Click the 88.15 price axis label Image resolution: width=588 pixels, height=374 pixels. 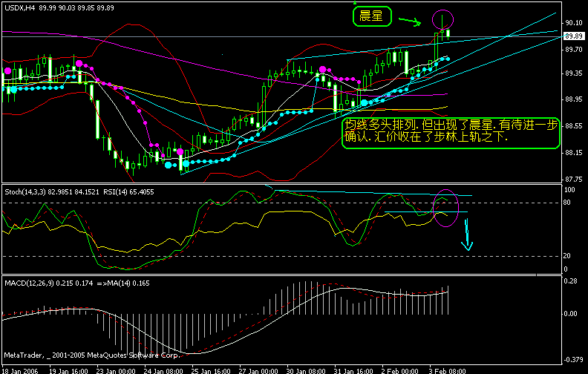(574, 153)
